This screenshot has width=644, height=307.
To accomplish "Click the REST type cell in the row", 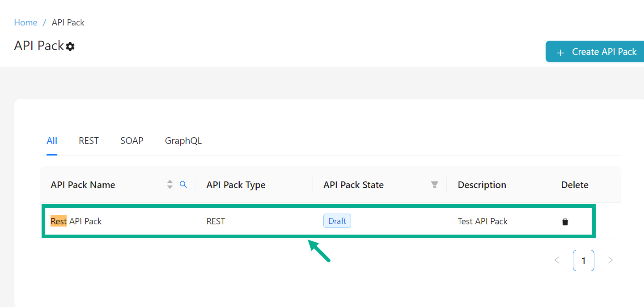I will 216,221.
